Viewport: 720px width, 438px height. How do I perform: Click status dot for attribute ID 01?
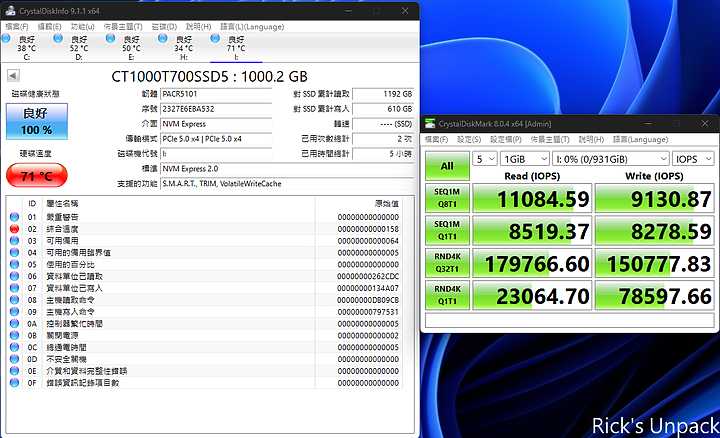coord(14,217)
